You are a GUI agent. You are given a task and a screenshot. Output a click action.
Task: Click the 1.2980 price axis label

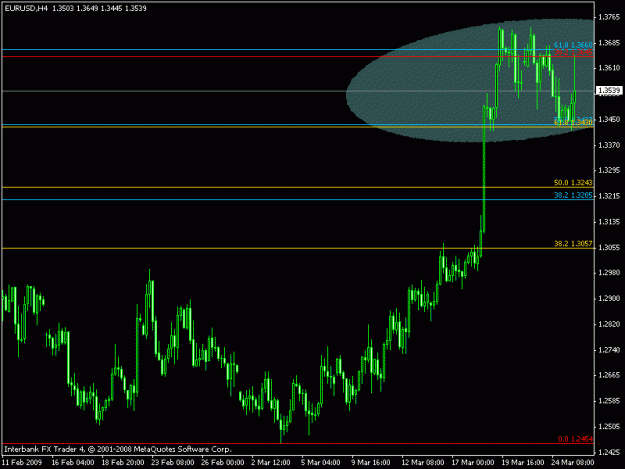pyautogui.click(x=609, y=273)
